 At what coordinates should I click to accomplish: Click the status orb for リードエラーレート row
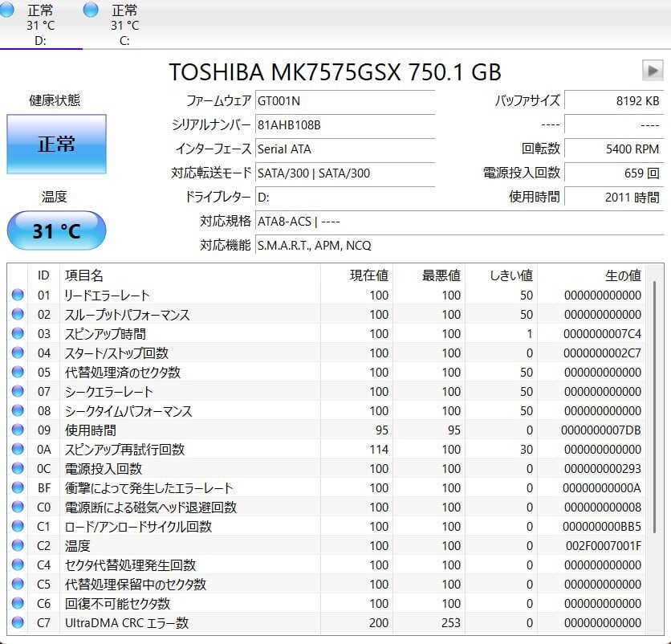coord(18,296)
